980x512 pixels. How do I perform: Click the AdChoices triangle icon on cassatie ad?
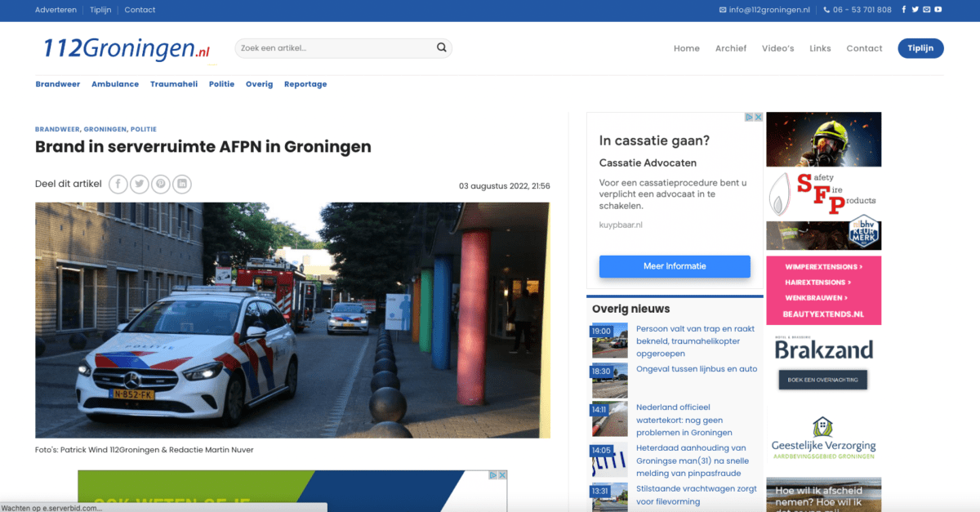point(749,118)
